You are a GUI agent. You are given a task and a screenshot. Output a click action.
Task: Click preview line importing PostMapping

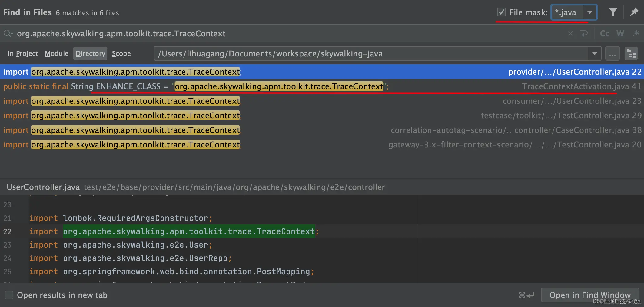pyautogui.click(x=171, y=272)
